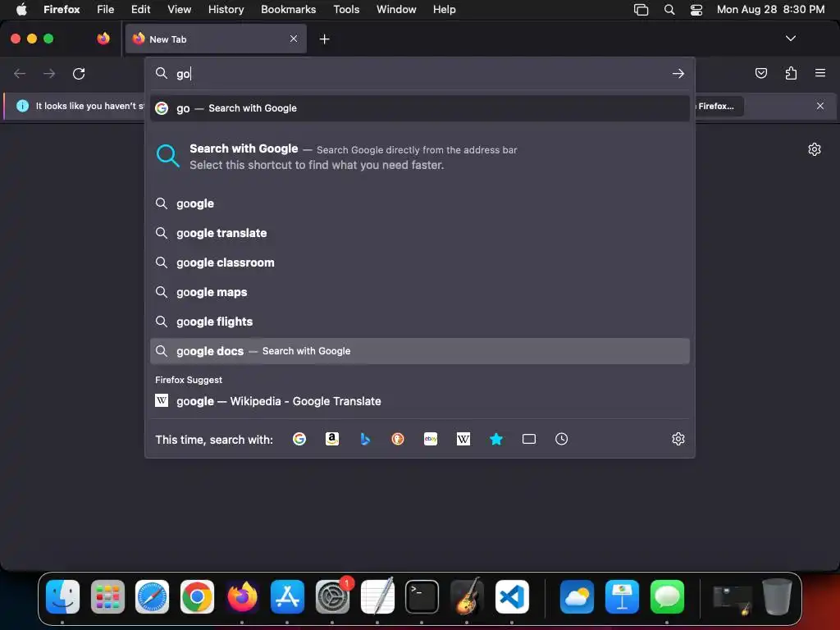Select the 'Search with Google' shortcut tip
840x630 pixels.
coord(420,157)
